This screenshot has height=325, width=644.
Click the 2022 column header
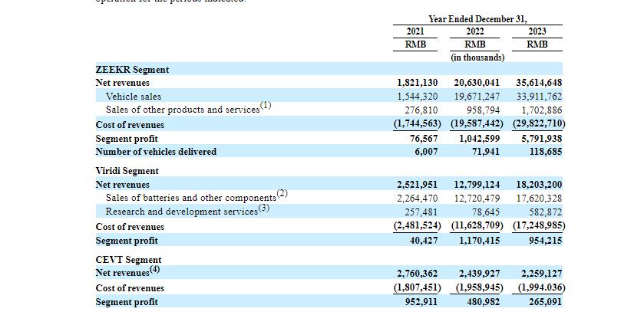[x=475, y=31]
